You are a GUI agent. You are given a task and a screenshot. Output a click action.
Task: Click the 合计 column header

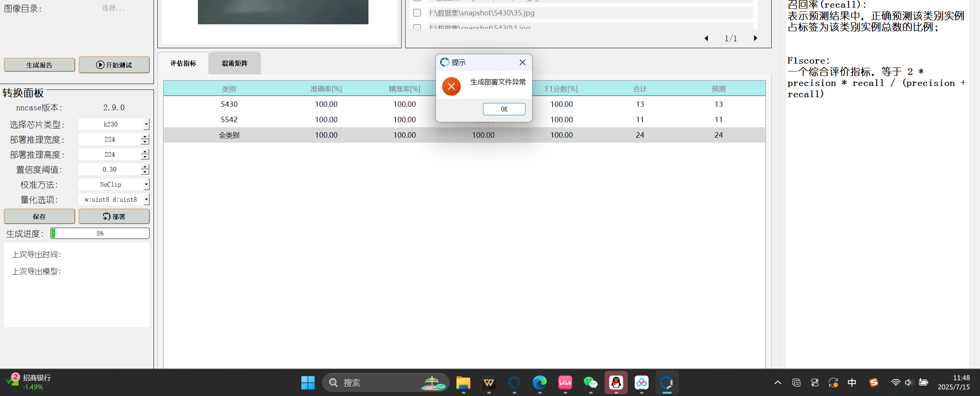point(640,89)
